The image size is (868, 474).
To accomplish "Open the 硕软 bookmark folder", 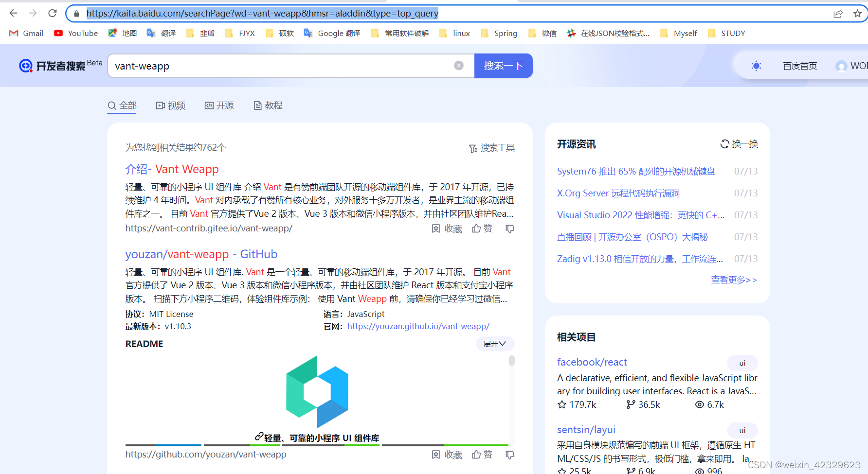I will pos(280,33).
